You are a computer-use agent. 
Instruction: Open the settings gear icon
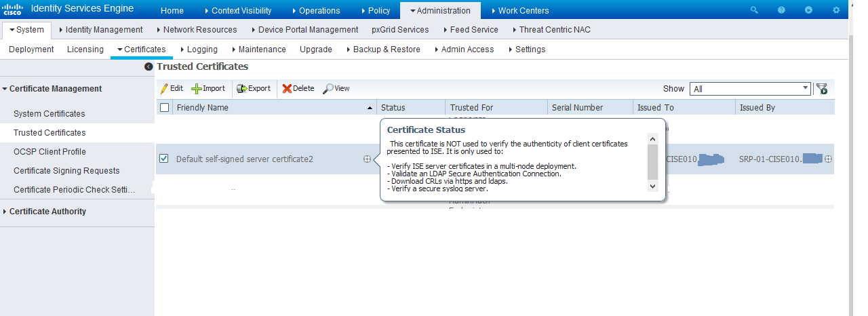[x=835, y=10]
